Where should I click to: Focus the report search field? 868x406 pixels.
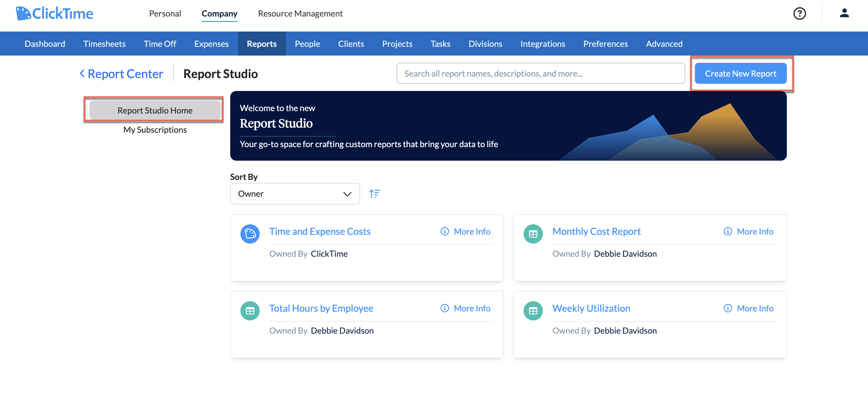540,73
